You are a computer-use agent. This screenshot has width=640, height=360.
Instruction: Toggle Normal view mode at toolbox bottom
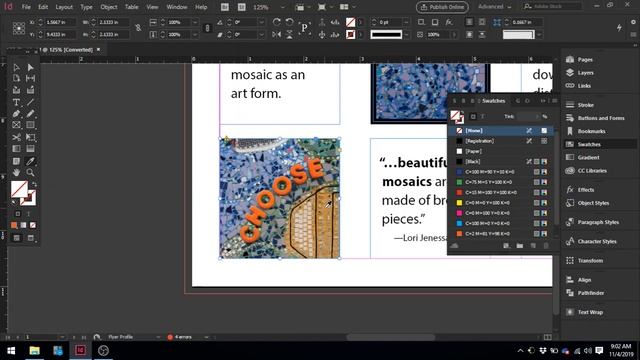click(x=16, y=238)
